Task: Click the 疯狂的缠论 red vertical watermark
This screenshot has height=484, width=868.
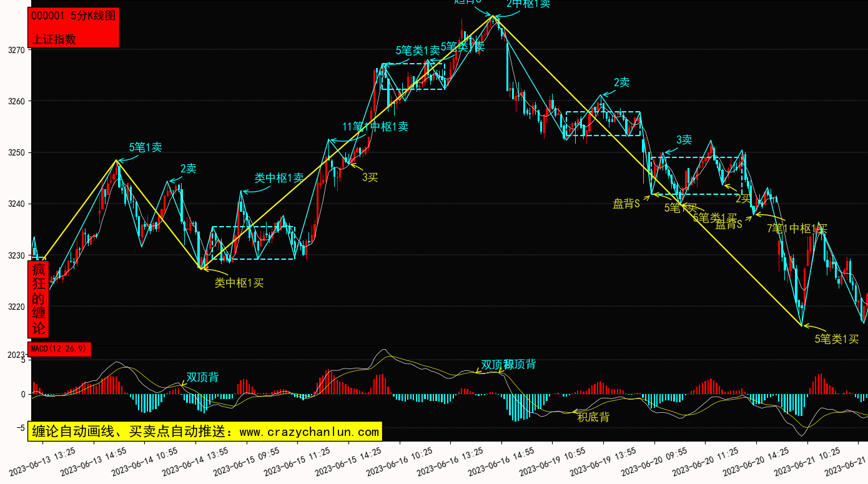Action: (x=38, y=299)
